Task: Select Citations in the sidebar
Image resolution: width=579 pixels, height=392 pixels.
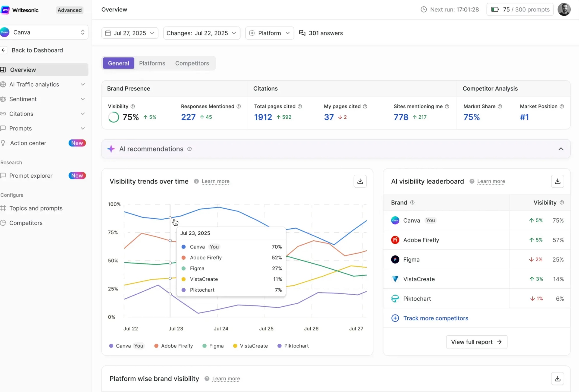Action: [x=21, y=114]
